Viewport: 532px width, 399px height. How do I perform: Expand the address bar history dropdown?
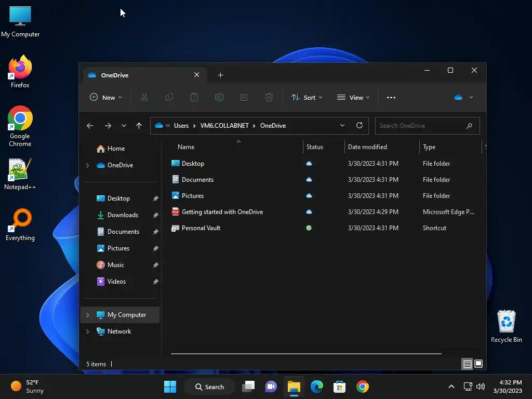pyautogui.click(x=342, y=126)
